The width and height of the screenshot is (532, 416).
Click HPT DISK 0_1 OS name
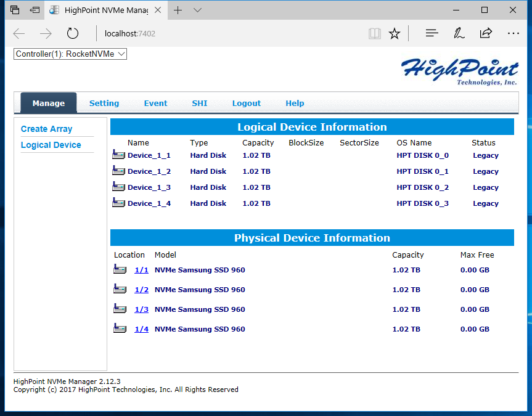point(422,171)
